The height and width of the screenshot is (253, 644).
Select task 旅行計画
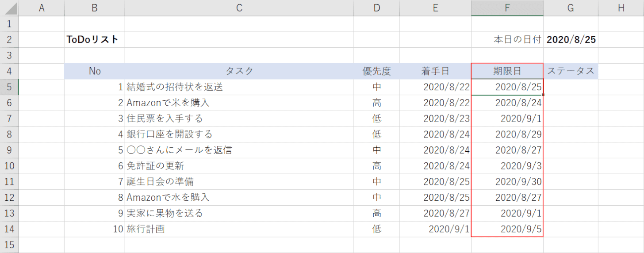[239, 229]
